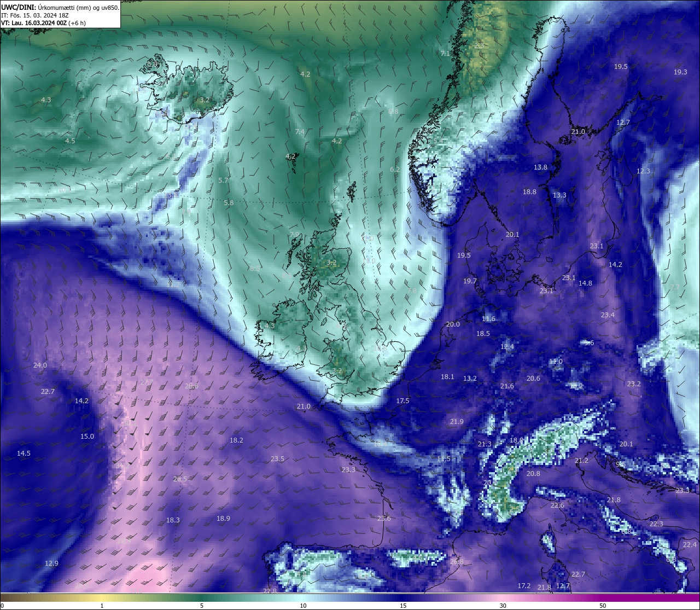This screenshot has height=610, width=700.
Task: Click the 24.0 value on the map
Action: pos(40,365)
